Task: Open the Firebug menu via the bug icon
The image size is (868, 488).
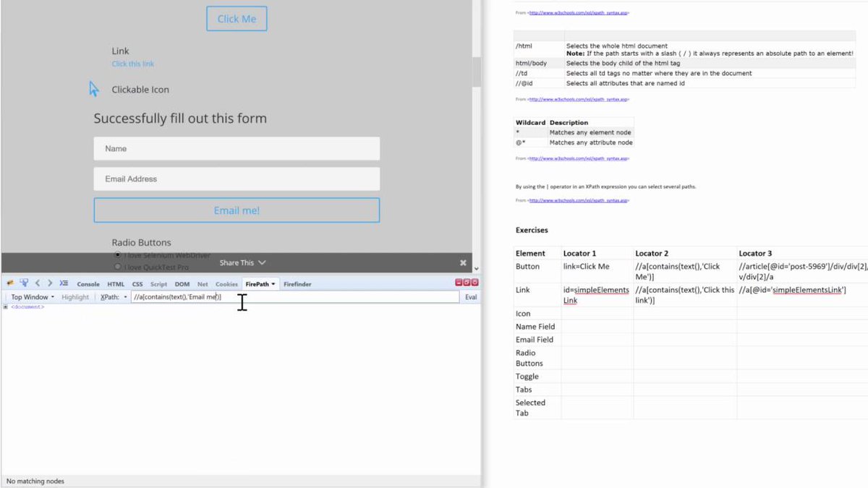Action: coord(9,283)
